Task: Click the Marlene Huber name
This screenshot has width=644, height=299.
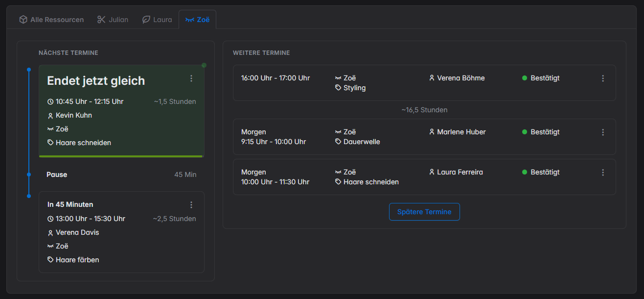Action: tap(461, 132)
